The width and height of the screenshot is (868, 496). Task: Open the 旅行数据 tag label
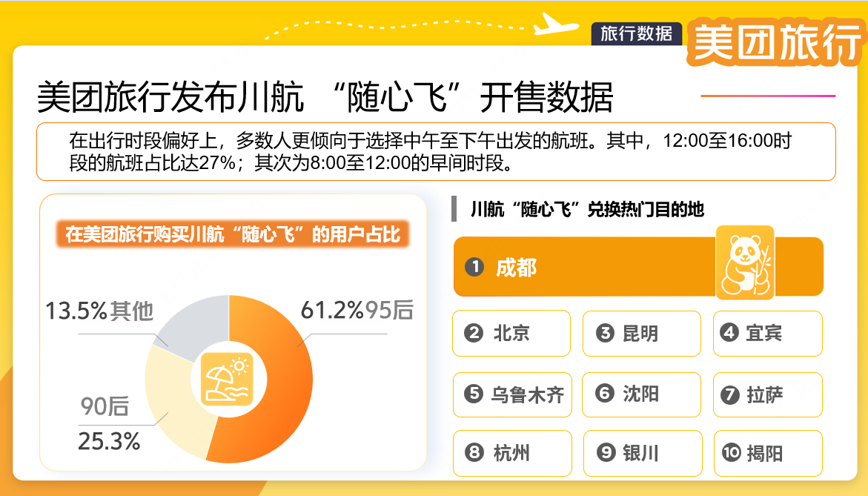[x=636, y=33]
